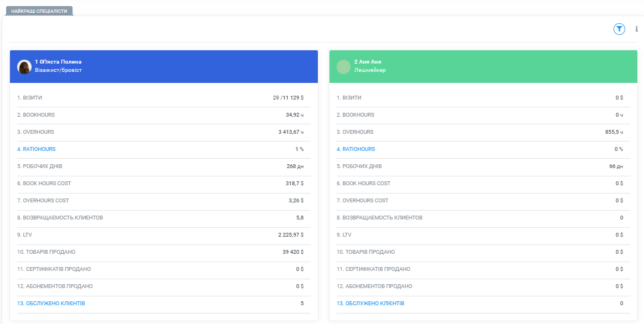The height and width of the screenshot is (324, 644).
Task: Click 1. ВІЗИТИ label in Полина's card
Action: (x=29, y=98)
